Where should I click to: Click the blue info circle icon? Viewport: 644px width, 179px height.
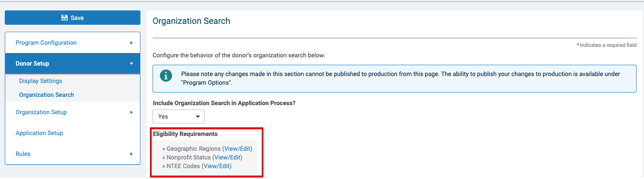coord(166,76)
